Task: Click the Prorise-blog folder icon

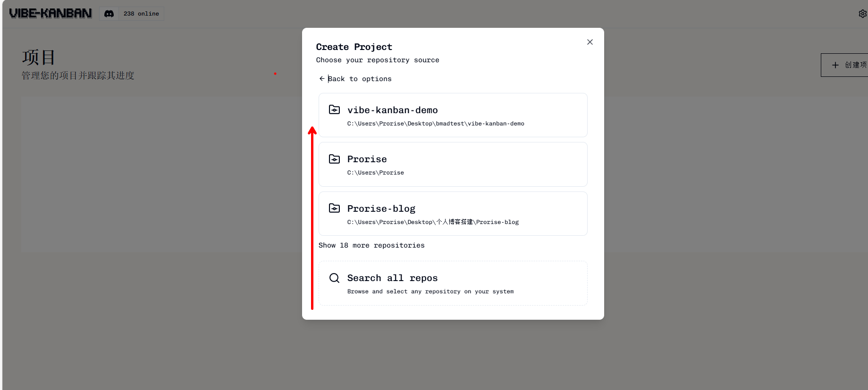Action: [x=334, y=208]
